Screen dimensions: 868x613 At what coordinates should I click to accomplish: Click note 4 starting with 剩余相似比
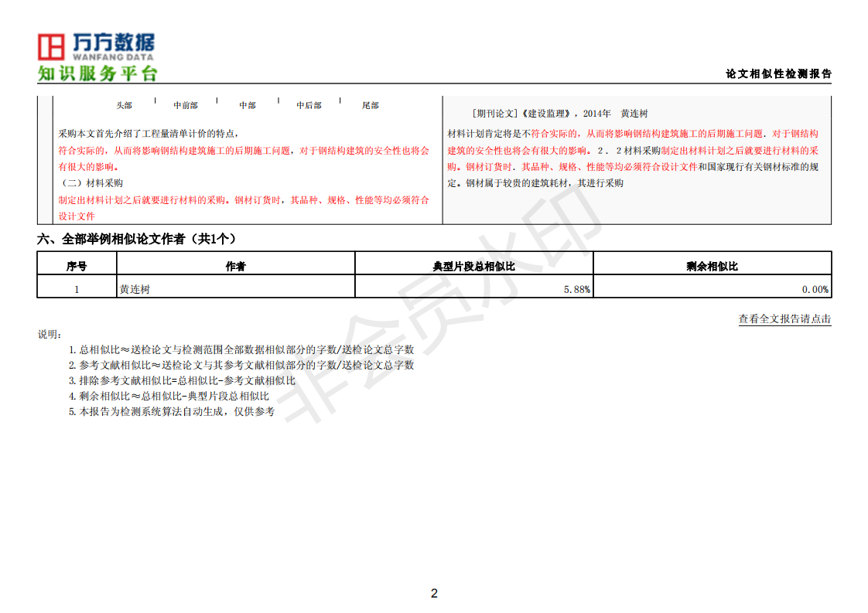point(169,396)
